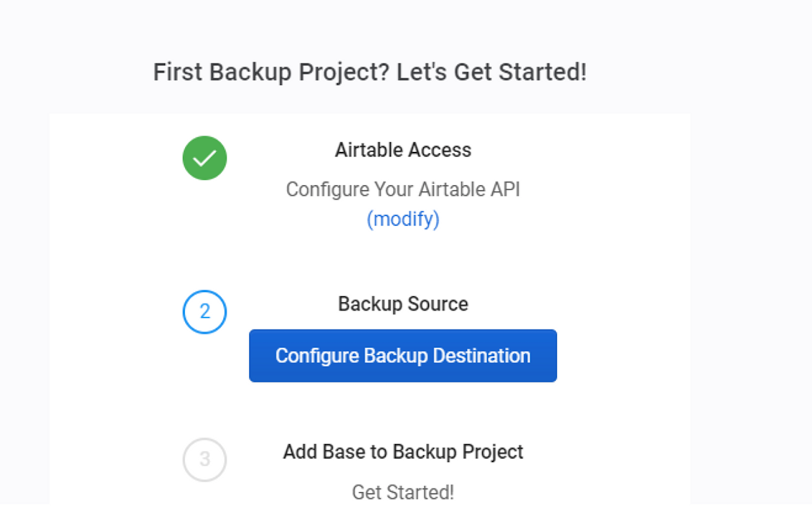Select the Backup Source step heading

(403, 304)
